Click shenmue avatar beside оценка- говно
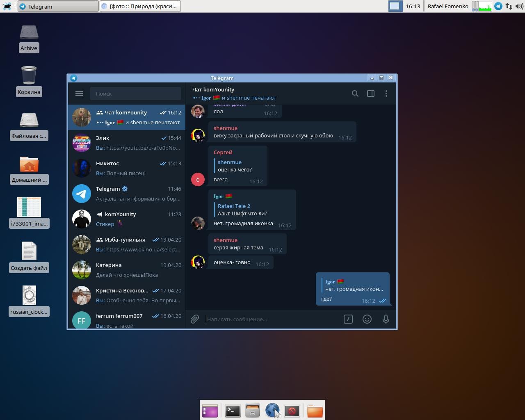Viewport: 525px width, 420px height. pyautogui.click(x=198, y=262)
